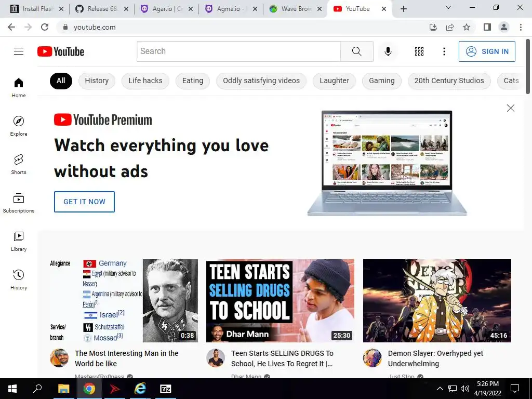
Task: Open 7-Zip from the taskbar
Action: (166, 389)
